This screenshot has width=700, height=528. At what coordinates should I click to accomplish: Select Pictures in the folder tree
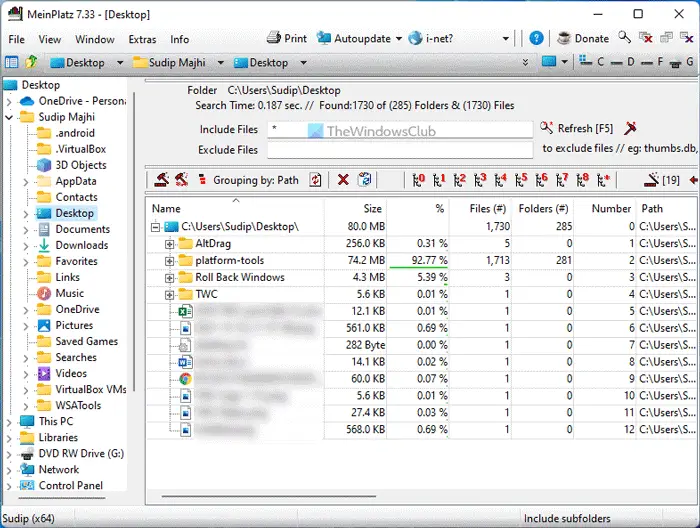[x=74, y=325]
